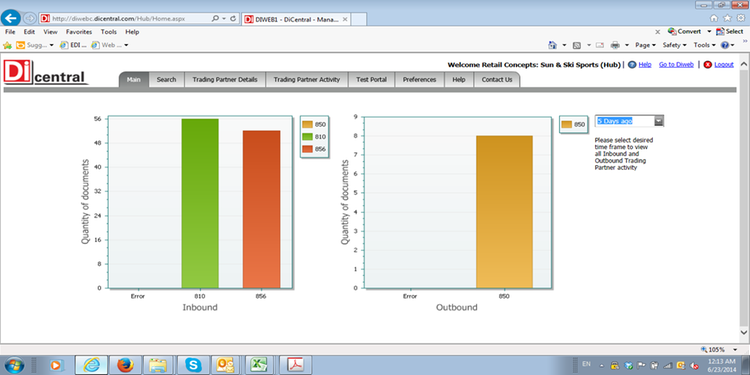Click the browser forward arrow

[30, 18]
